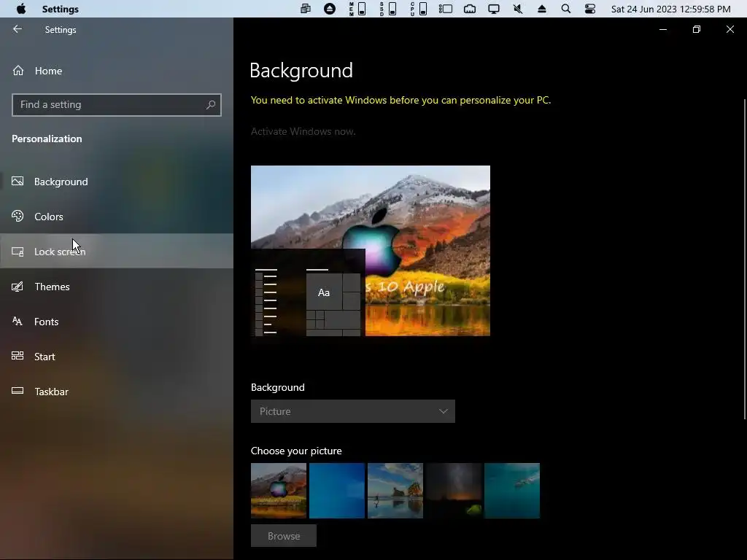Viewport: 747px width, 560px height.
Task: Open Themes settings
Action: [x=117, y=286]
